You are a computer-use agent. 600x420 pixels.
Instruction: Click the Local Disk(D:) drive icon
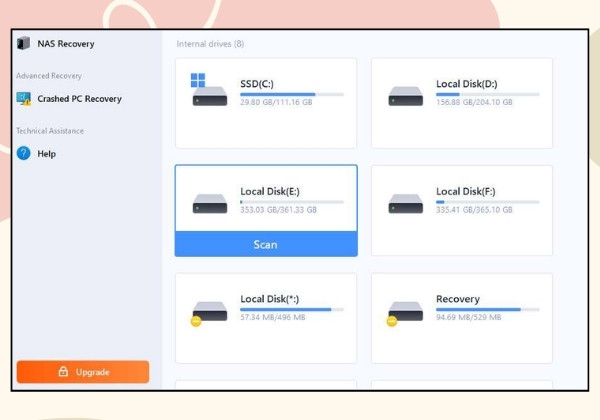coord(406,96)
